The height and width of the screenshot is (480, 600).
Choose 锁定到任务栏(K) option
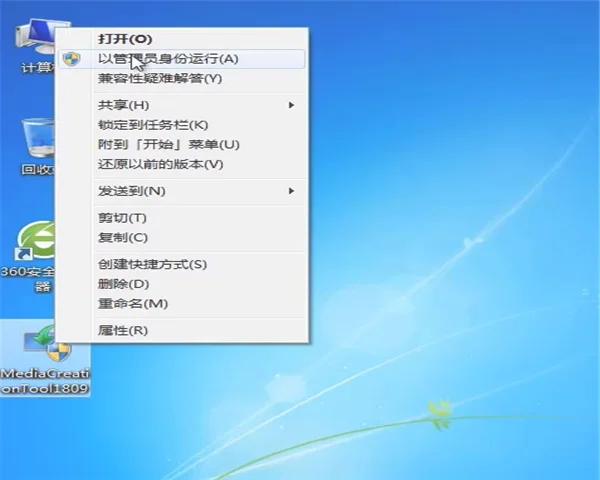click(x=153, y=125)
